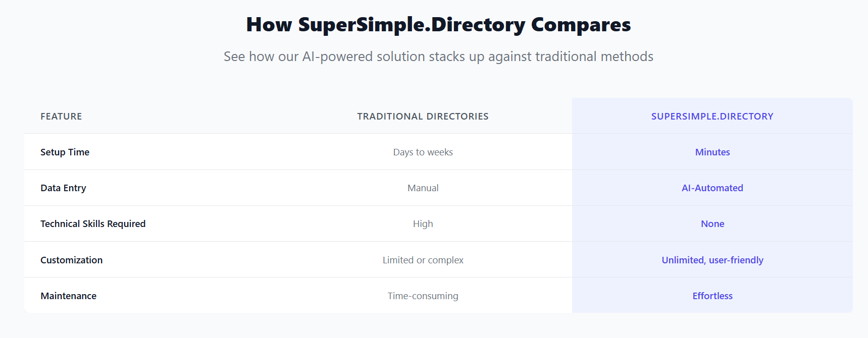Select the Customization row label
868x338 pixels.
point(71,260)
